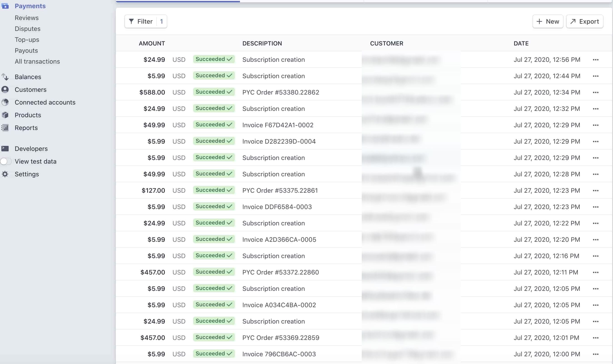Click the Payments wallet icon in sidebar

point(5,6)
